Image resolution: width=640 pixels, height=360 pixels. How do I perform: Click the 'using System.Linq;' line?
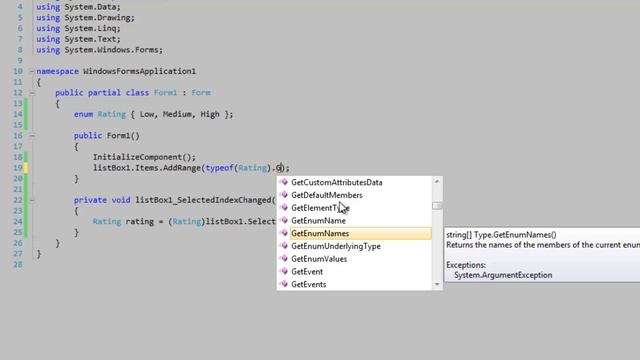click(78, 28)
